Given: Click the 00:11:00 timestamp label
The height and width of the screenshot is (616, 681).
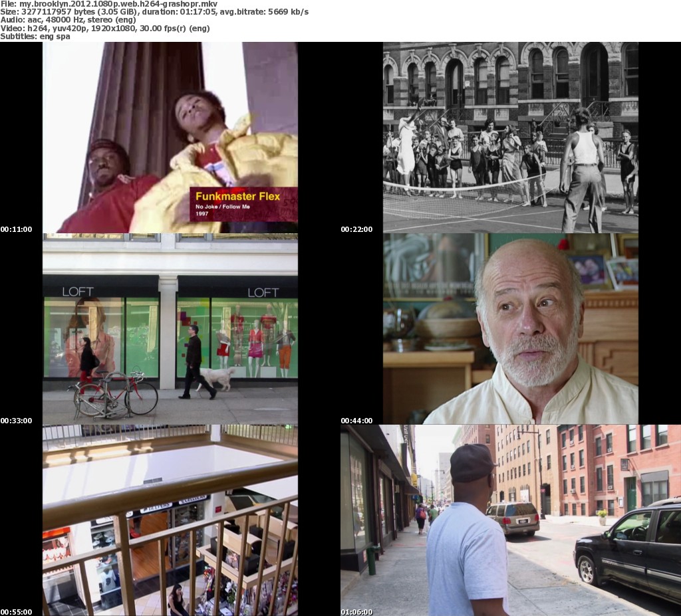Looking at the screenshot, I should pos(16,229).
